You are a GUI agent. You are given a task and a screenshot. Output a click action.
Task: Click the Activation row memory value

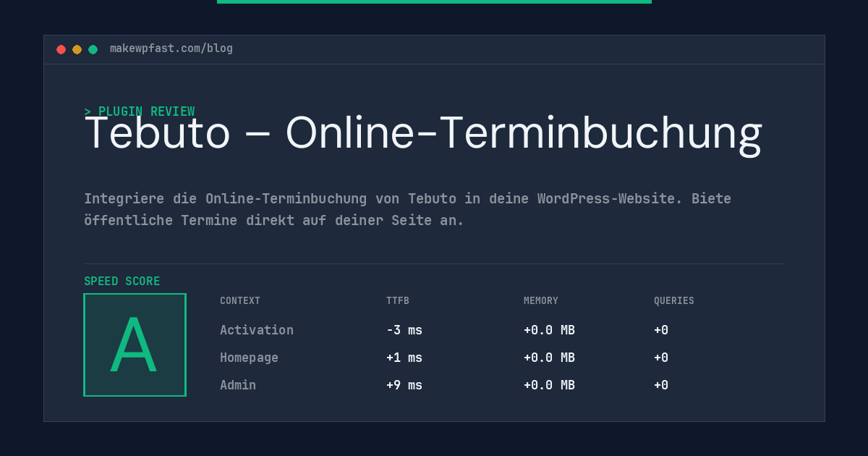[549, 330]
